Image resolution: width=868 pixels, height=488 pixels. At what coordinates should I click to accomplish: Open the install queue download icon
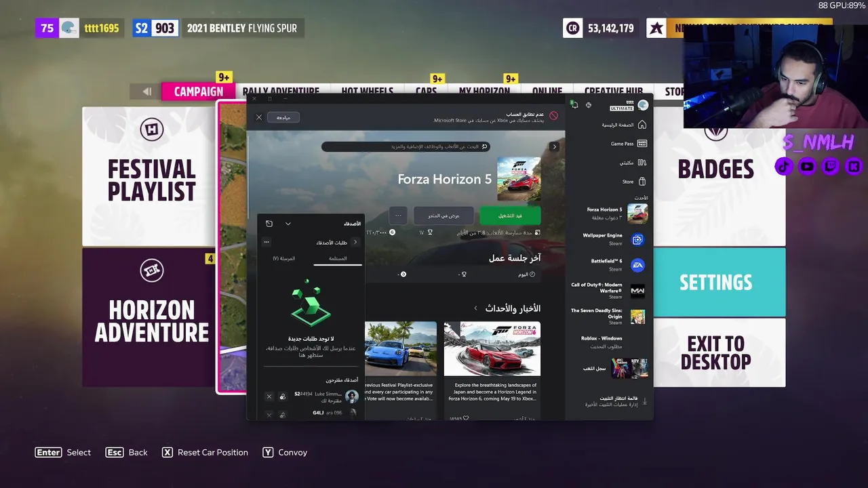[x=644, y=402]
